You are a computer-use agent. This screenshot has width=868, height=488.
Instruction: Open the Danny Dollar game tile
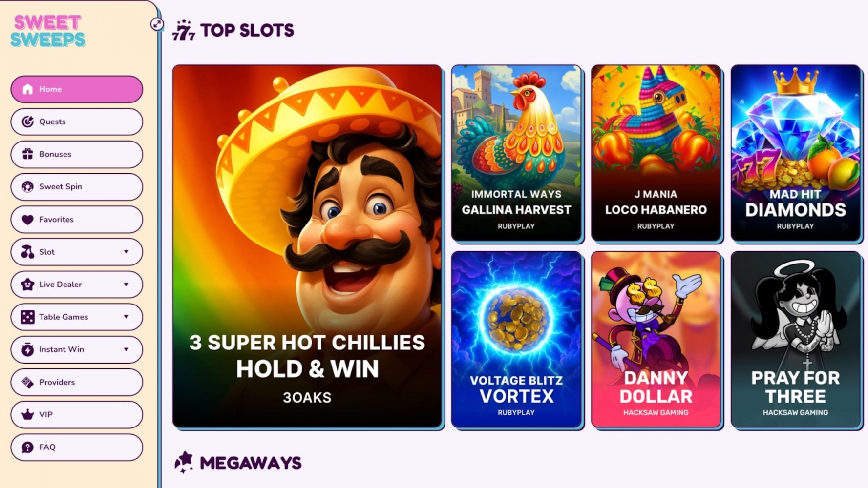tap(656, 340)
